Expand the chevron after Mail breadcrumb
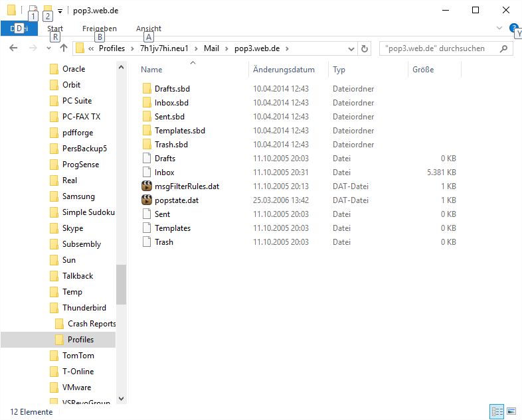The height and width of the screenshot is (420, 522). tap(226, 49)
